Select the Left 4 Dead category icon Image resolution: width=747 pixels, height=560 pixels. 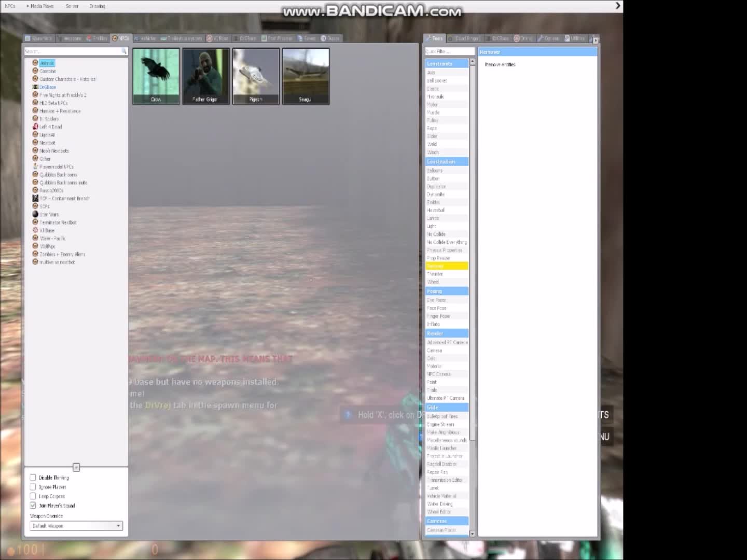35,127
